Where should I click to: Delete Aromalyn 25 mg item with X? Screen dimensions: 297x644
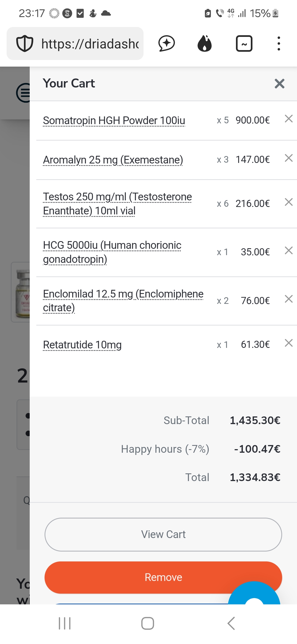[288, 158]
